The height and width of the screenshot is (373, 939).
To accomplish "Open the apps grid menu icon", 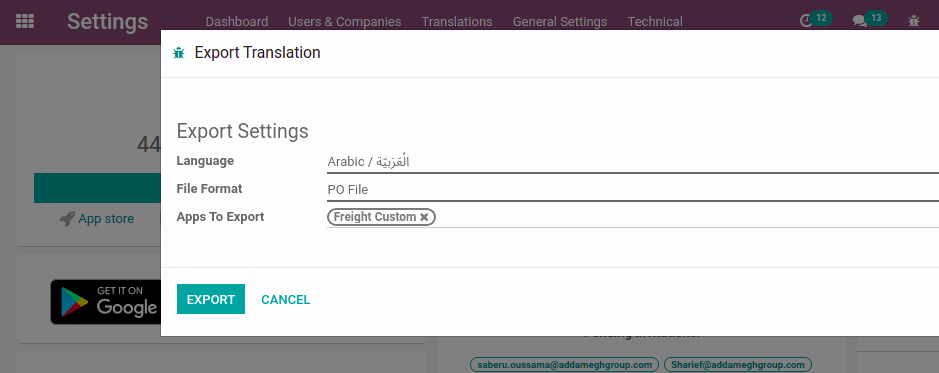I will click(x=25, y=22).
